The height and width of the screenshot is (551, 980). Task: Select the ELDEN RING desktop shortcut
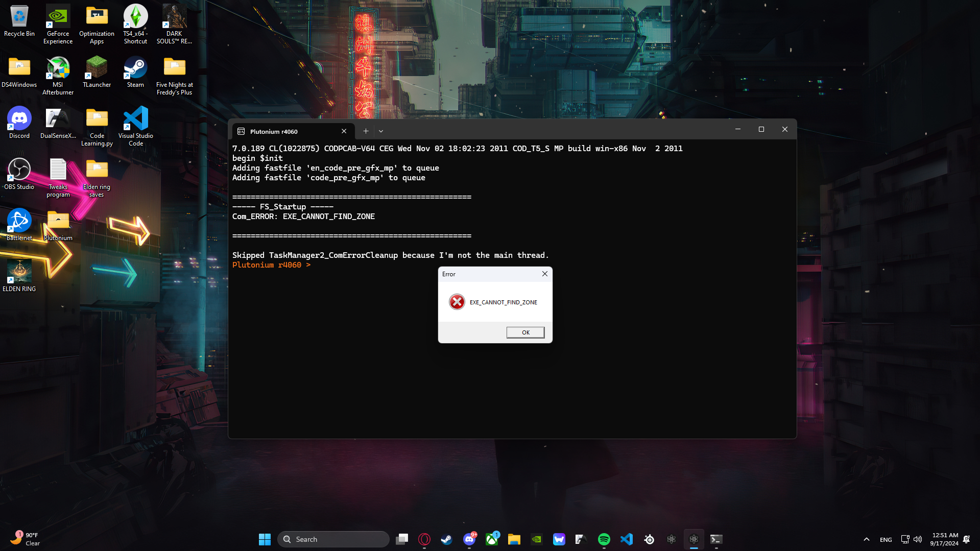pyautogui.click(x=19, y=276)
